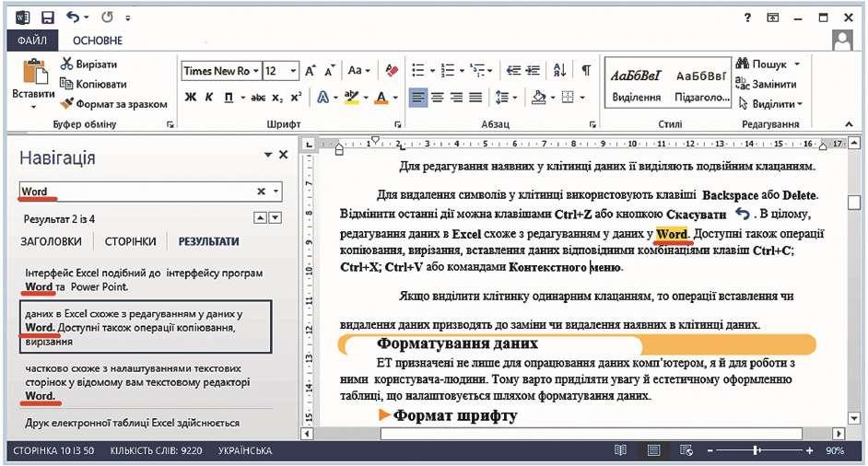Click Замінити replace button
The width and height of the screenshot is (868, 466).
(x=766, y=84)
